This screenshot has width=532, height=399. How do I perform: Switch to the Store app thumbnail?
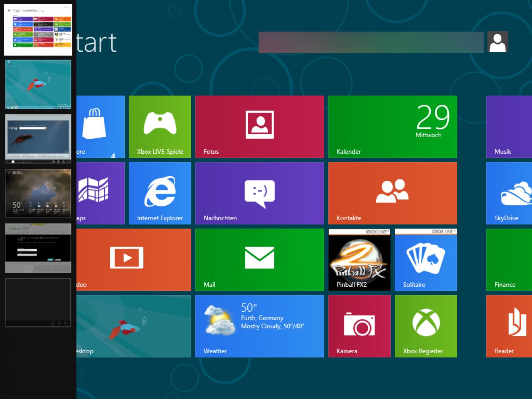[38, 30]
